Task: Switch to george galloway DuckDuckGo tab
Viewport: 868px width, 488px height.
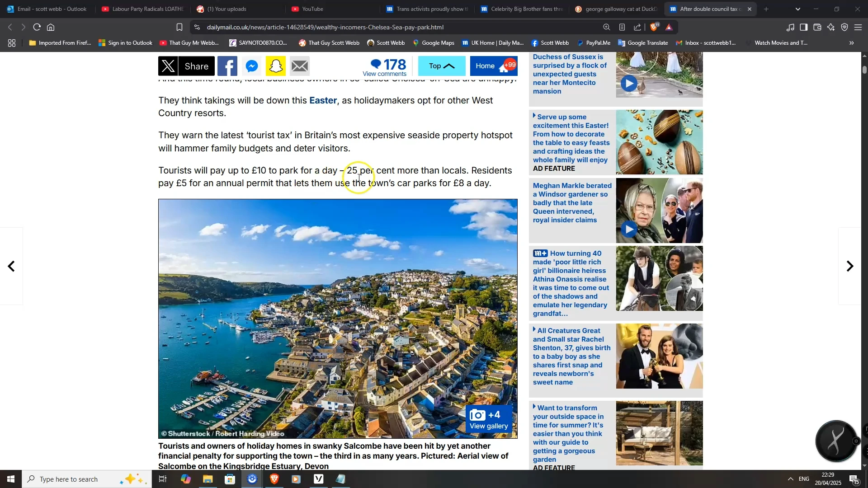Action: [617, 9]
